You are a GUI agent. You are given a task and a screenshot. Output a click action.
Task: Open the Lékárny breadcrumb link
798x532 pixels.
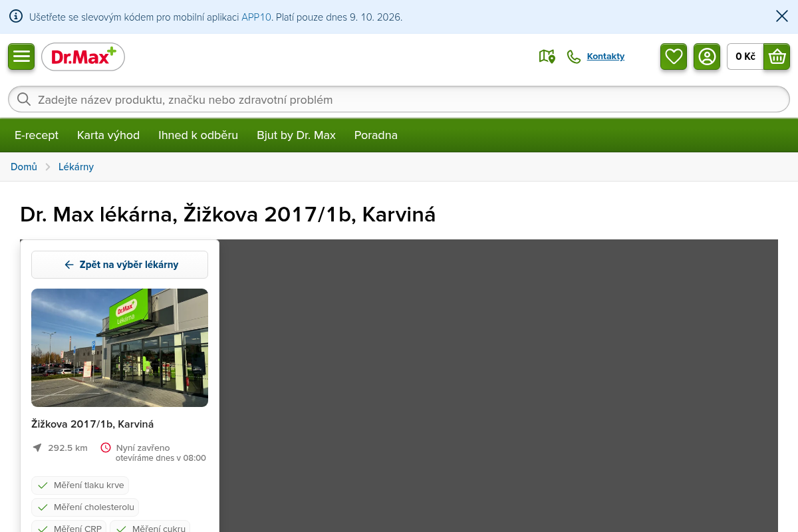click(76, 167)
